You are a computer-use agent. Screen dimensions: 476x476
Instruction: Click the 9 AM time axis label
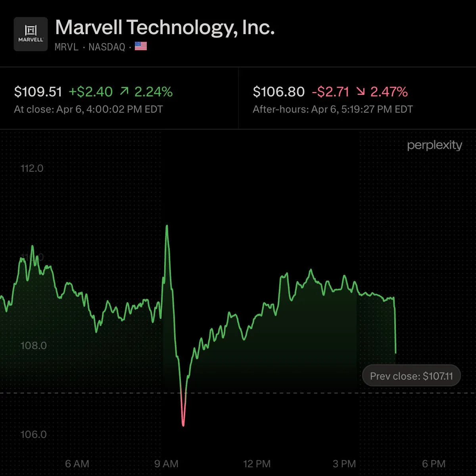pyautogui.click(x=166, y=464)
